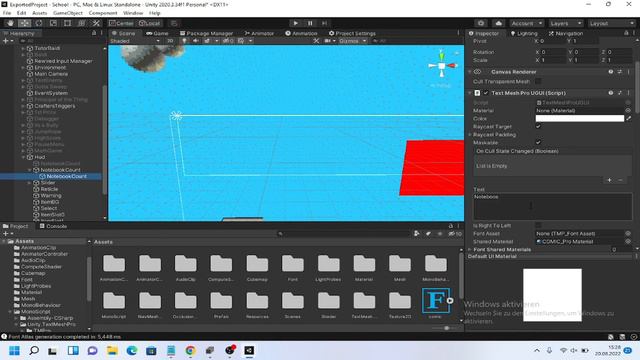This screenshot has height=360, width=640.
Task: Click the Text input area
Action: 553,206
